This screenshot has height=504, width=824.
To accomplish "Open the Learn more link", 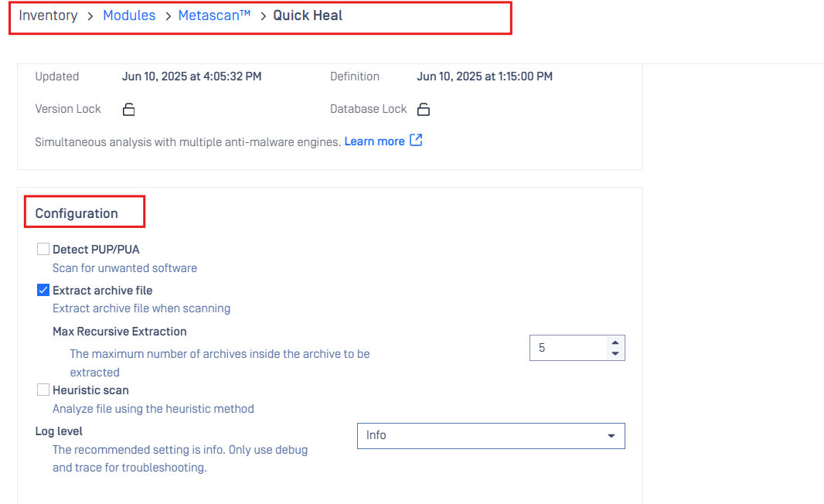I will pos(374,141).
